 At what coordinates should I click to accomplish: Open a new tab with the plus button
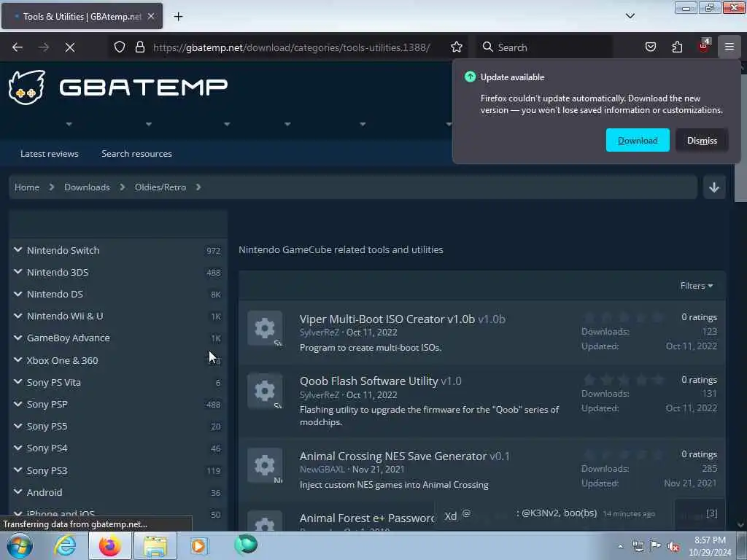coord(178,17)
